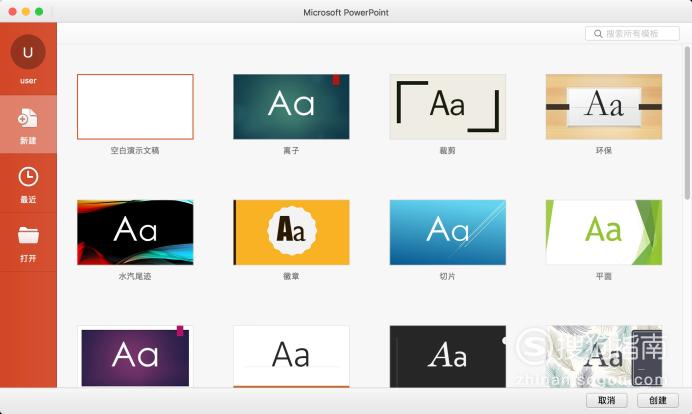Choose the 切片 blue template thumbnail

(x=448, y=233)
